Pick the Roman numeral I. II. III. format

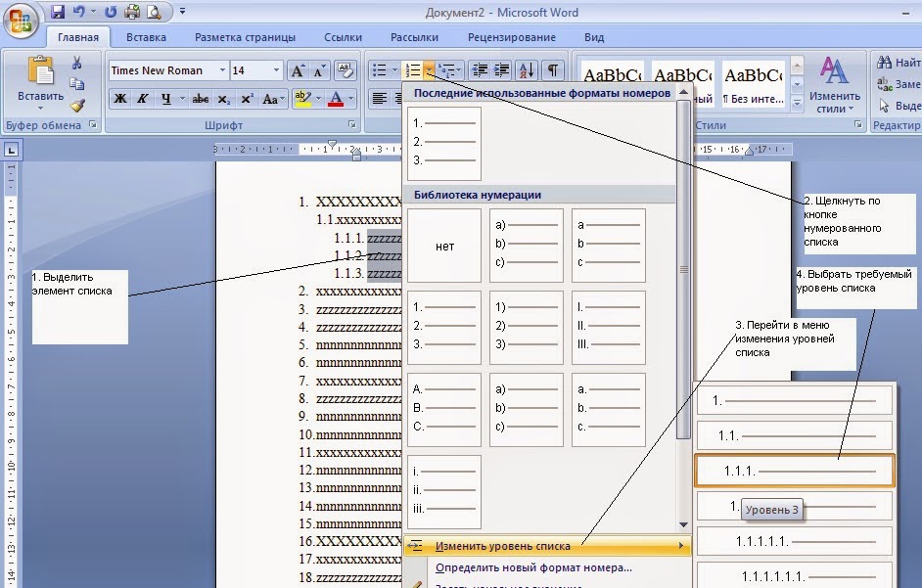[609, 328]
